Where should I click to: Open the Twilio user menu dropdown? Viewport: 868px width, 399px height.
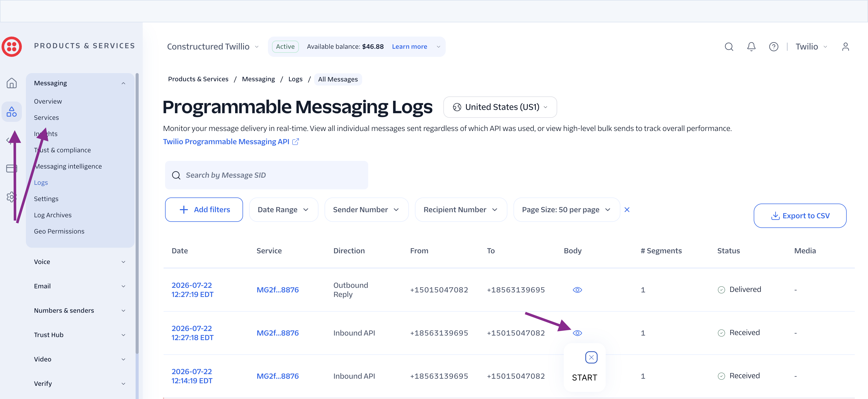811,46
